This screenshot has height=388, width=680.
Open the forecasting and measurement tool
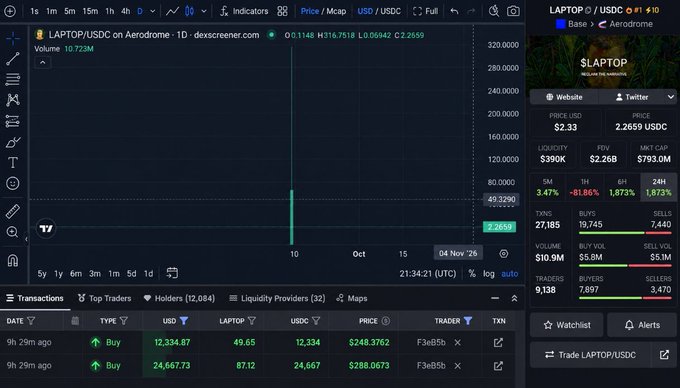pyautogui.click(x=13, y=121)
